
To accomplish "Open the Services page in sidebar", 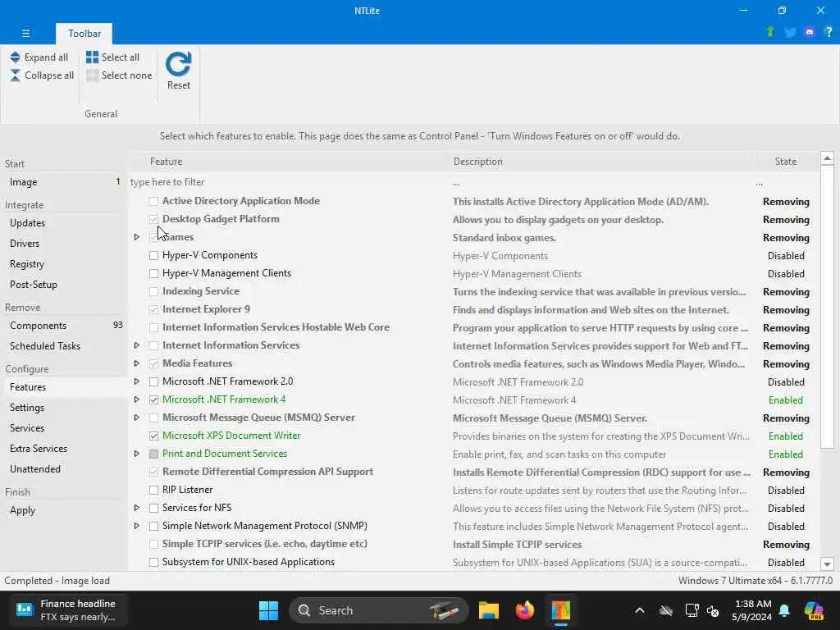I will click(63, 428).
